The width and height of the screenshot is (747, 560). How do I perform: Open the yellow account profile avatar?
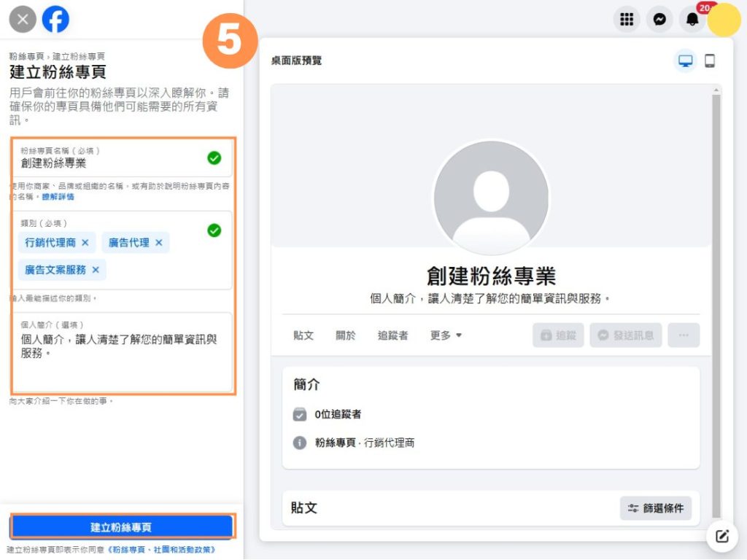(x=724, y=20)
